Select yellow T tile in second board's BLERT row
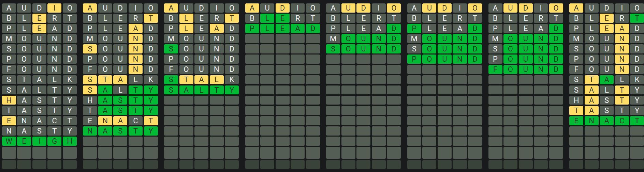The image size is (644, 172). (151, 18)
